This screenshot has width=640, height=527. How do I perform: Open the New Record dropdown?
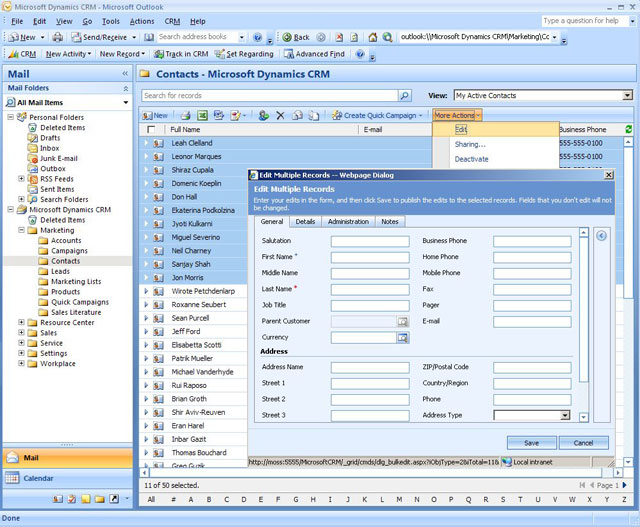click(122, 54)
